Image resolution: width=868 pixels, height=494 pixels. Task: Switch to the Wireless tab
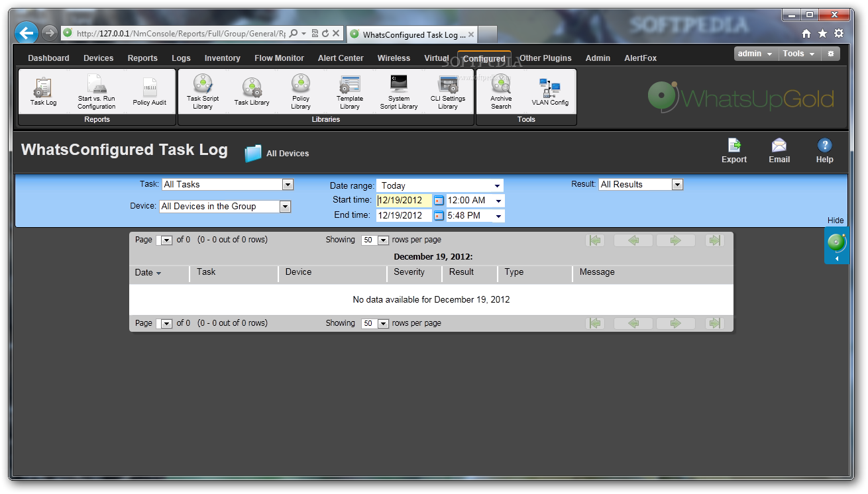click(x=394, y=58)
